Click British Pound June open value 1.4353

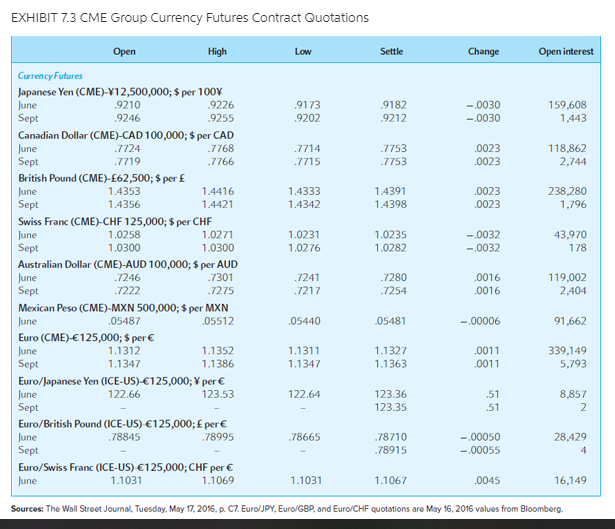click(x=124, y=191)
